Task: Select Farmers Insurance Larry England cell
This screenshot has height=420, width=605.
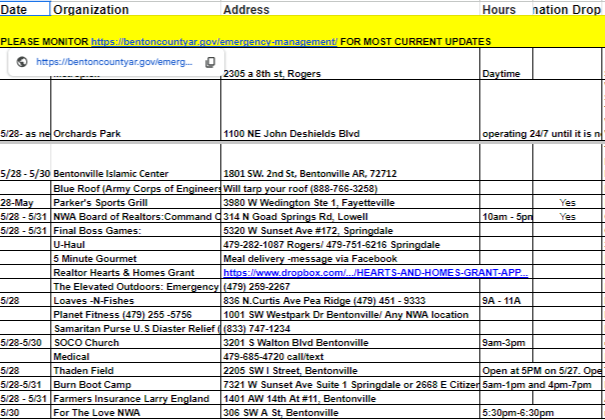Action: 136,398
